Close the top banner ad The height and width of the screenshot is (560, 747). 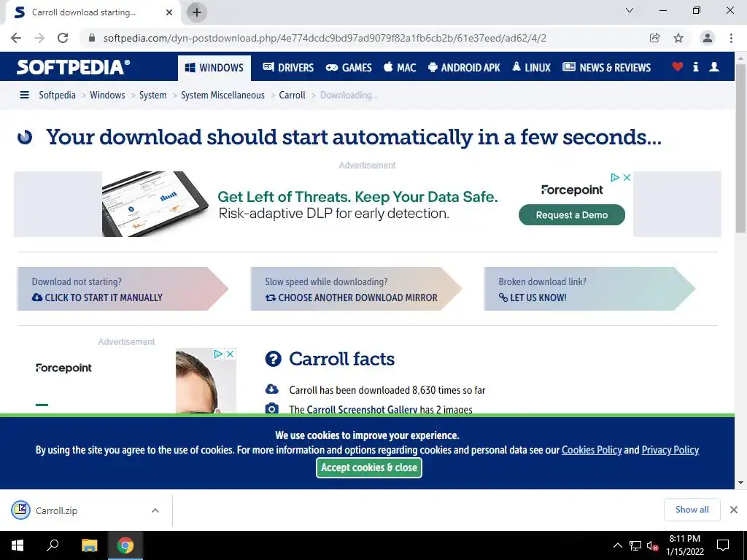click(627, 178)
